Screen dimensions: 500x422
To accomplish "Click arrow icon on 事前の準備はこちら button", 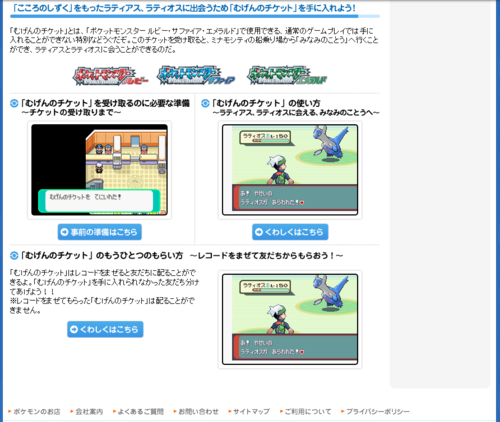I will pos(65,232).
